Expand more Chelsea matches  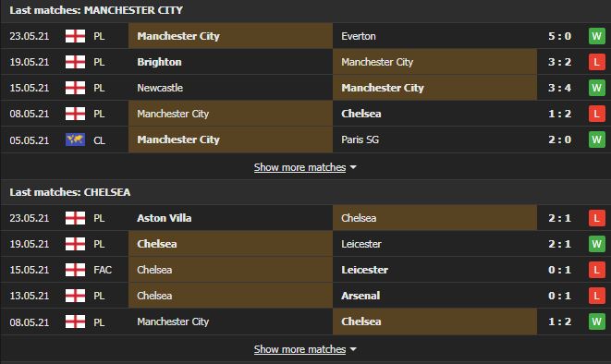click(x=299, y=349)
